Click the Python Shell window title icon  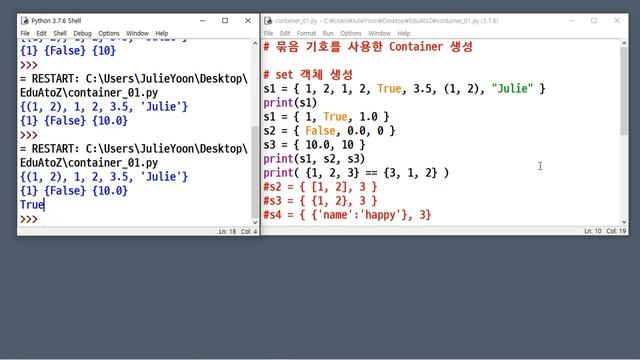[25, 20]
